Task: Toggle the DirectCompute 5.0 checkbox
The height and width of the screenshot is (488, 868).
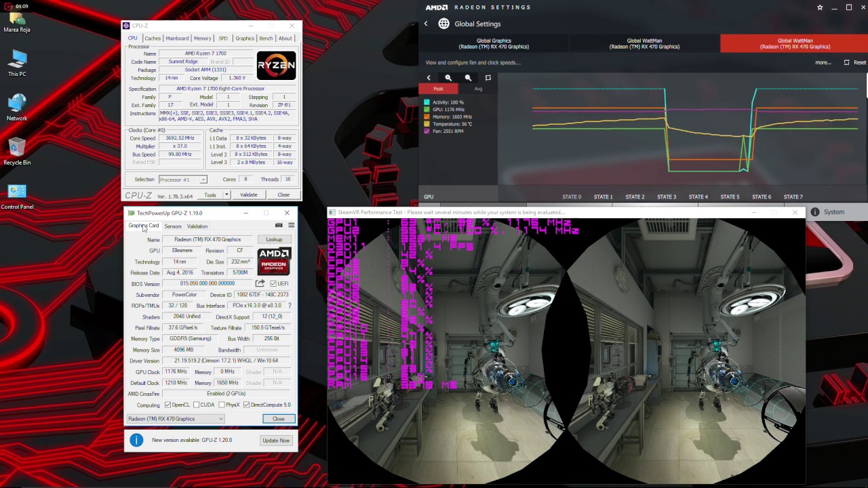Action: [x=246, y=405]
